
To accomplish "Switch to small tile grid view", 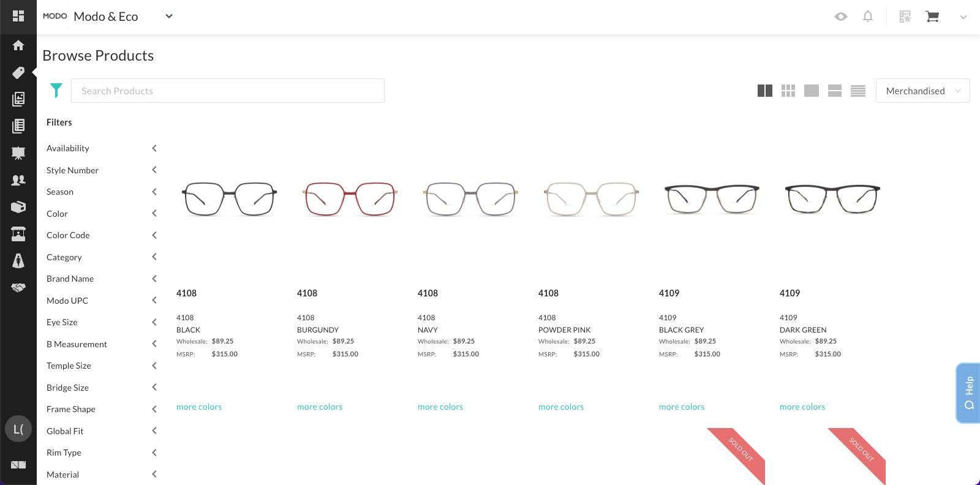I will click(x=788, y=91).
